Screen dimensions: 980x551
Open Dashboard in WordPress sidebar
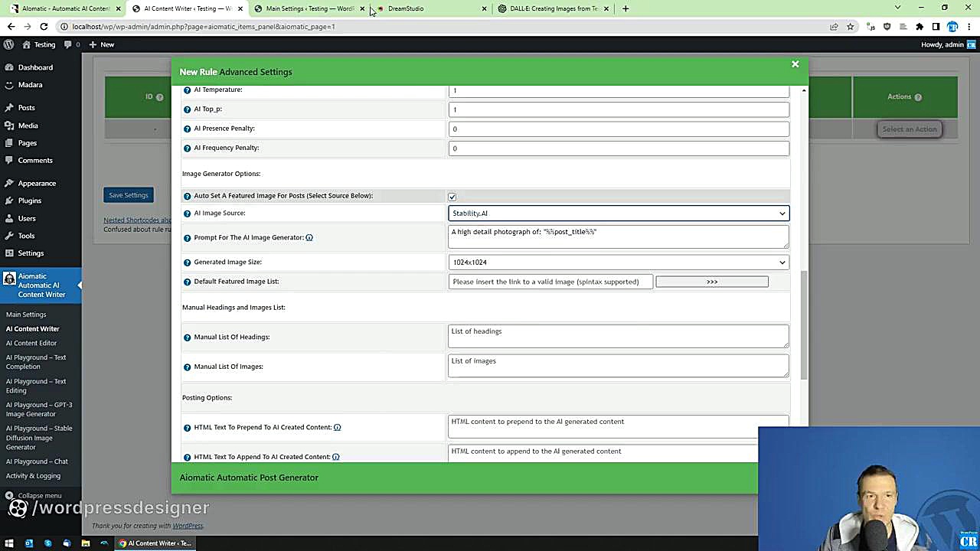click(x=35, y=67)
